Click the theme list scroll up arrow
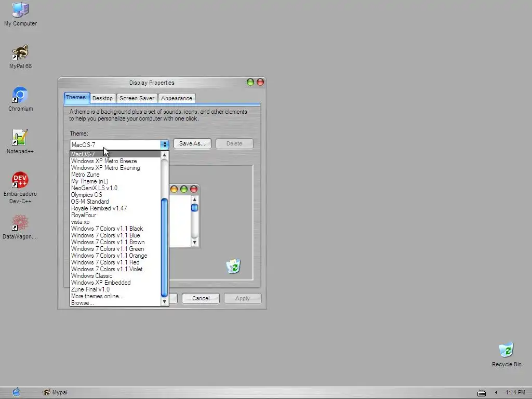This screenshot has height=399, width=532. point(165,155)
